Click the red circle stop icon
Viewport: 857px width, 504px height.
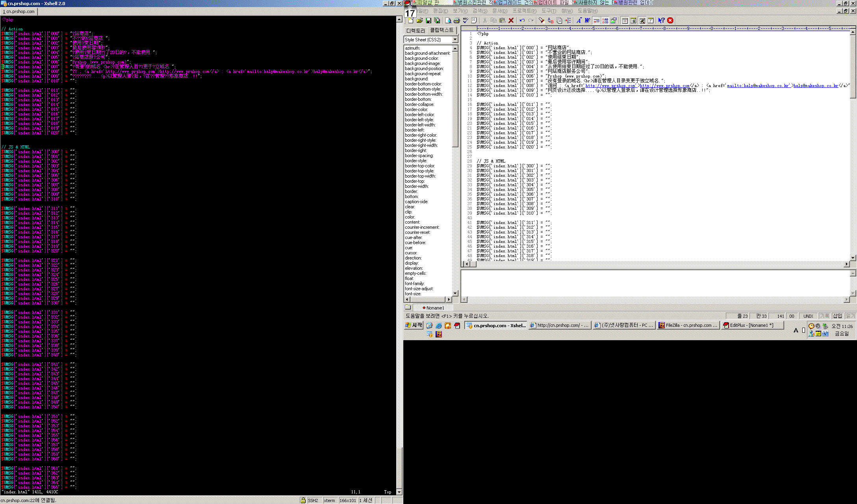670,20
